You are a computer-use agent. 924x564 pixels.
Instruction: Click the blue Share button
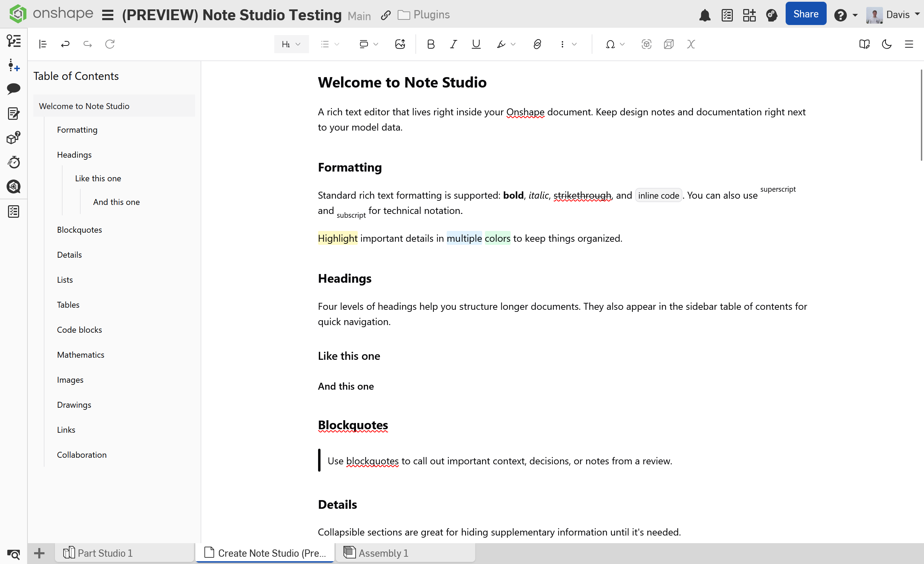tap(805, 14)
